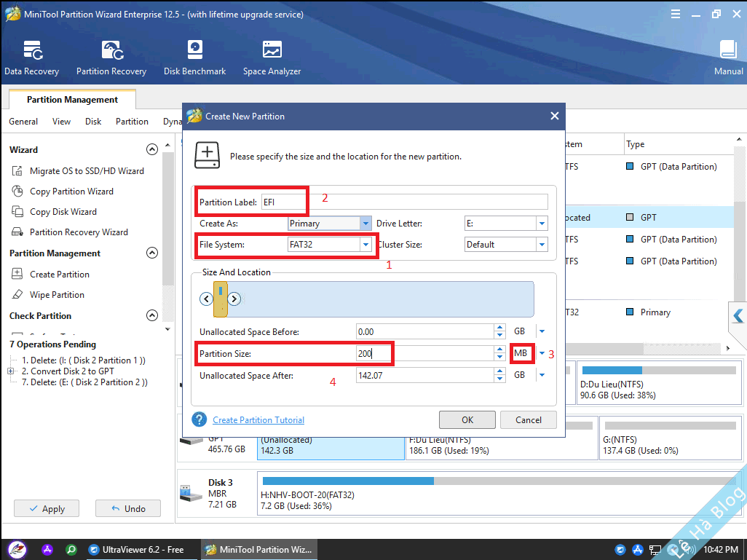The height and width of the screenshot is (560, 747).
Task: Undo the last pending operation
Action: tap(128, 508)
